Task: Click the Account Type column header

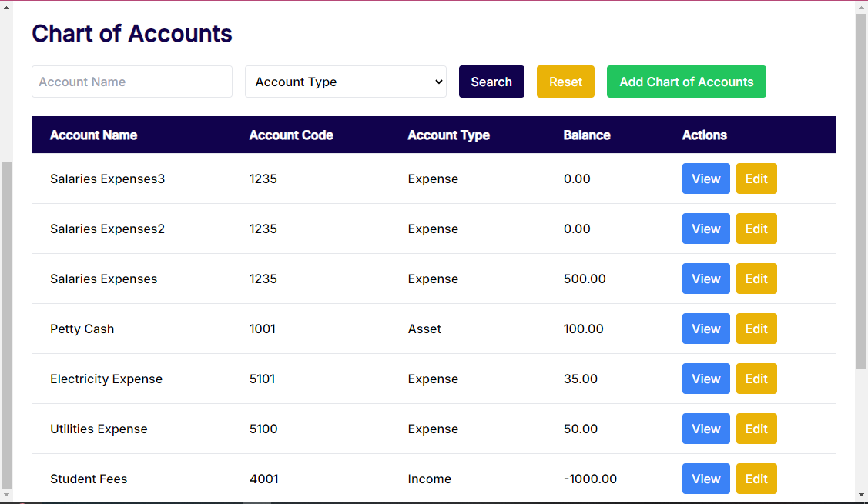Action: (x=448, y=135)
